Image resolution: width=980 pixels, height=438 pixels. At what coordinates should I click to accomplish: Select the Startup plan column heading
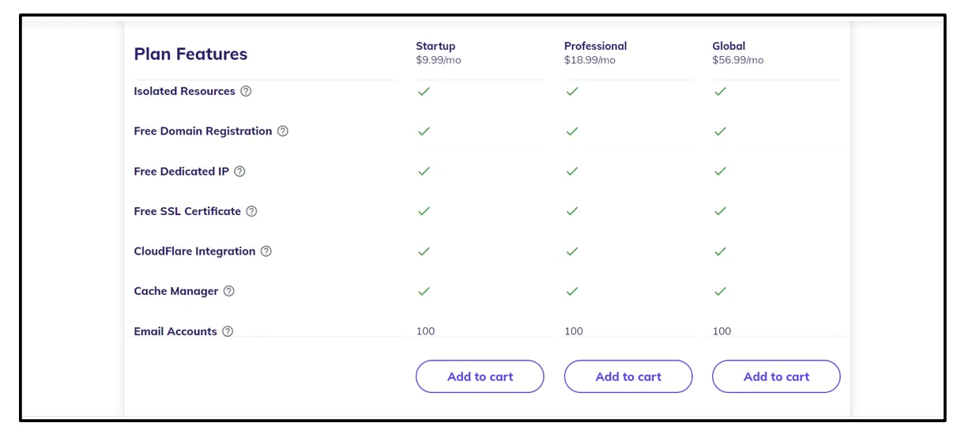coord(435,46)
